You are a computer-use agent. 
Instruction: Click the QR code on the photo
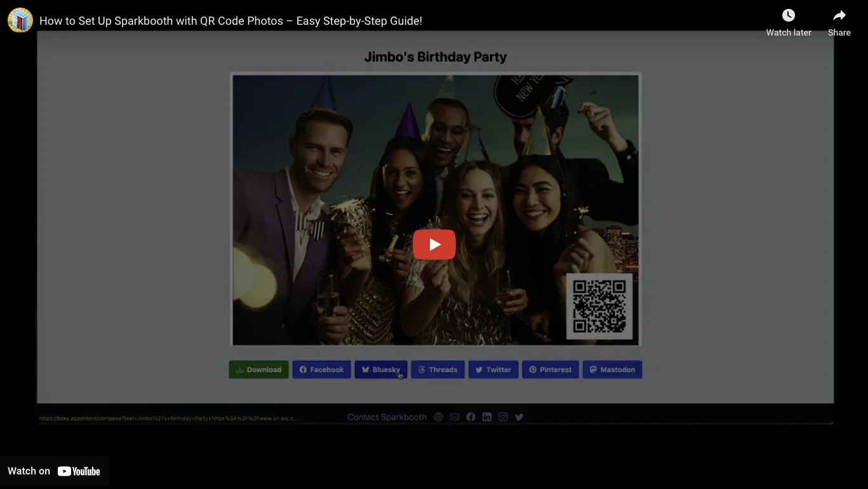tap(599, 306)
